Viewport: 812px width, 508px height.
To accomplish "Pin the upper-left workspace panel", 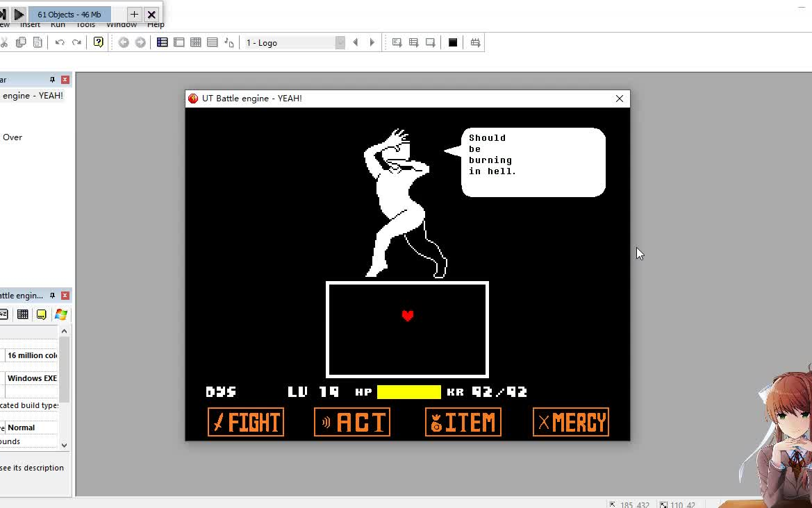I will coord(52,80).
